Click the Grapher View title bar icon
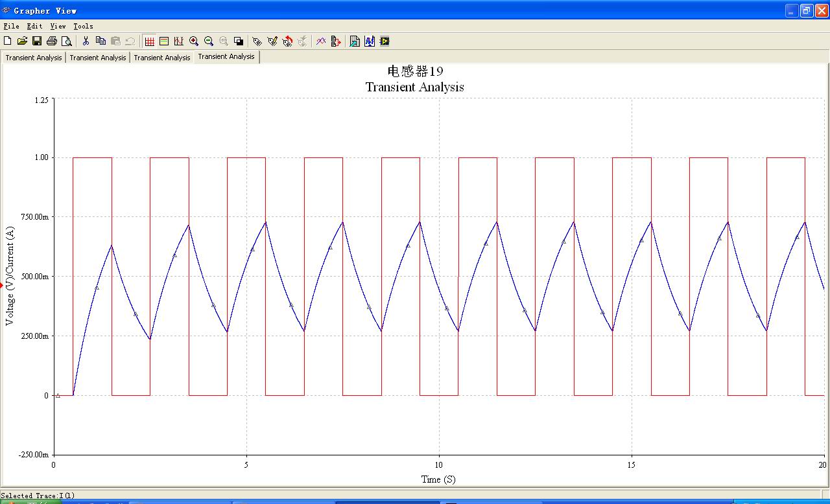Screen dimensions: 830x504 tap(6, 10)
